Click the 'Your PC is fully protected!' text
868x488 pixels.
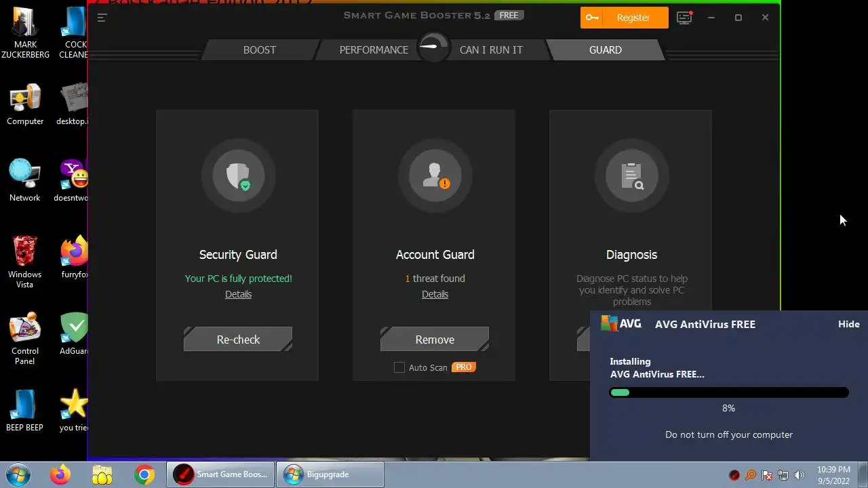(x=238, y=279)
